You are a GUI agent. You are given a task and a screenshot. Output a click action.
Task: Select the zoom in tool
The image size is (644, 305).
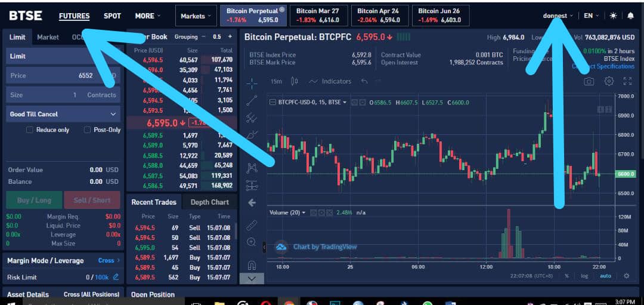click(252, 242)
